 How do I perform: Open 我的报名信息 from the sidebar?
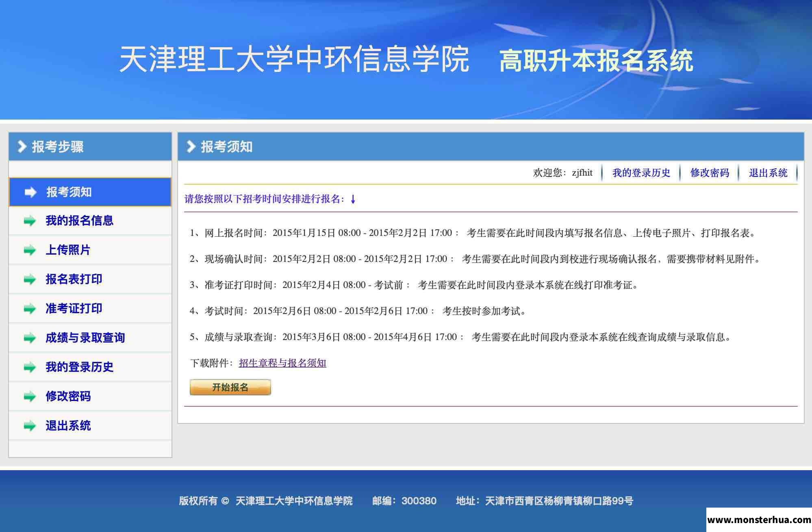point(90,221)
